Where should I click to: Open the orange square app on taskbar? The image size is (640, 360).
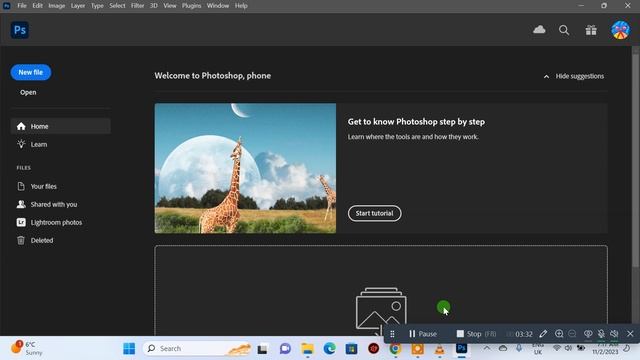click(x=418, y=349)
